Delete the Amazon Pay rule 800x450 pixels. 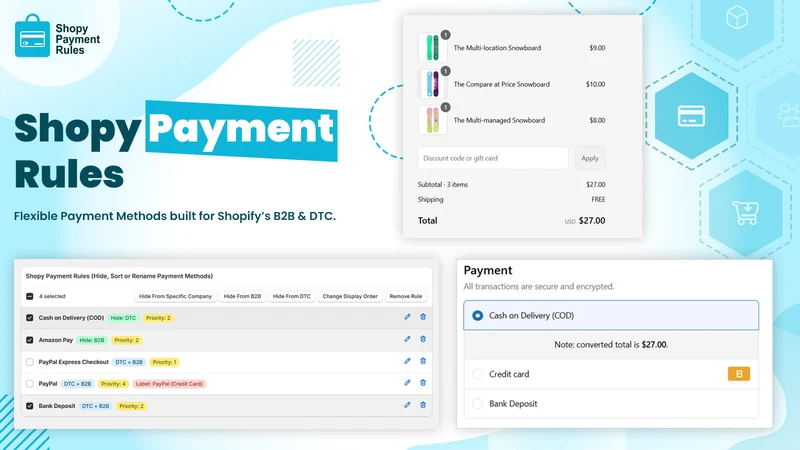423,339
